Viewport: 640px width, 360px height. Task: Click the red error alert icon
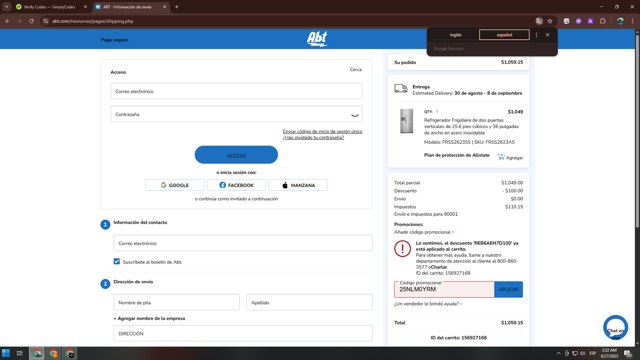(x=402, y=249)
